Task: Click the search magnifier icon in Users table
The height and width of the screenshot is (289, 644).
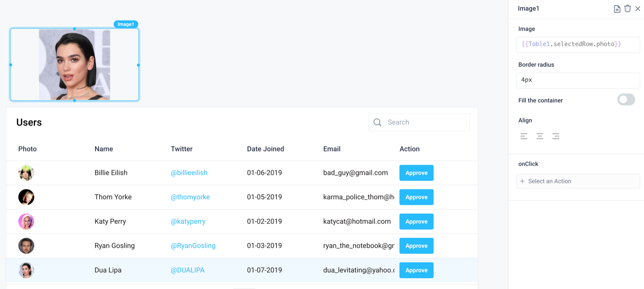Action: pyautogui.click(x=377, y=122)
